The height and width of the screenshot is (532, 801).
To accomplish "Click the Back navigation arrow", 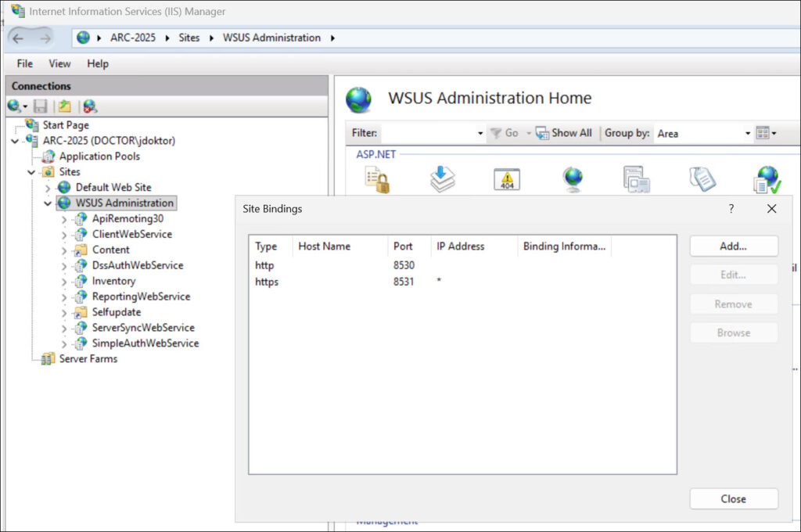I will (x=18, y=38).
